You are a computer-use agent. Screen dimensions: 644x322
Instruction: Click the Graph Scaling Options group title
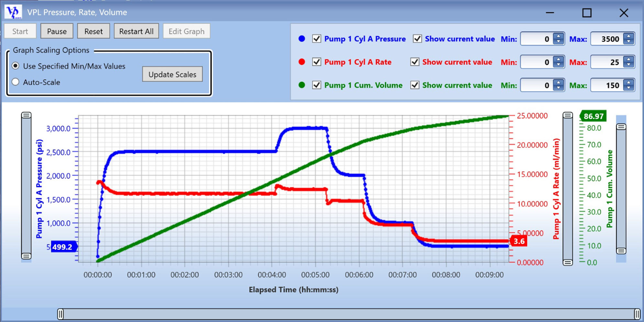click(51, 50)
